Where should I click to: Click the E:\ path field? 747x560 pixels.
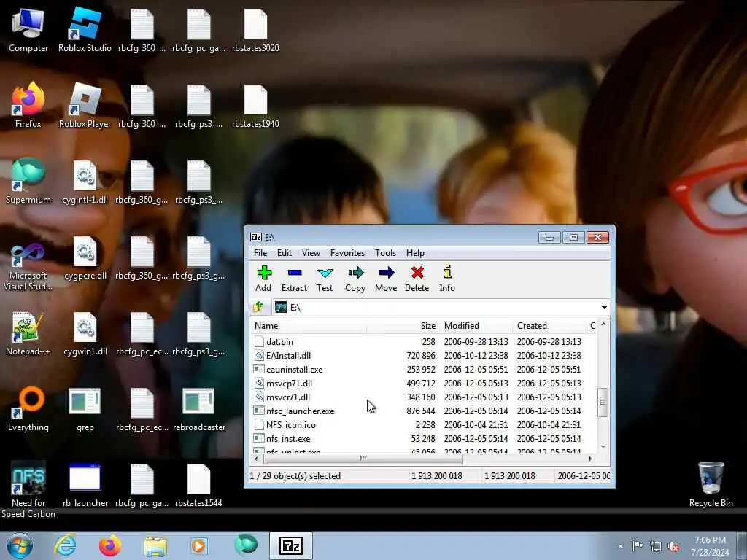pyautogui.click(x=436, y=308)
